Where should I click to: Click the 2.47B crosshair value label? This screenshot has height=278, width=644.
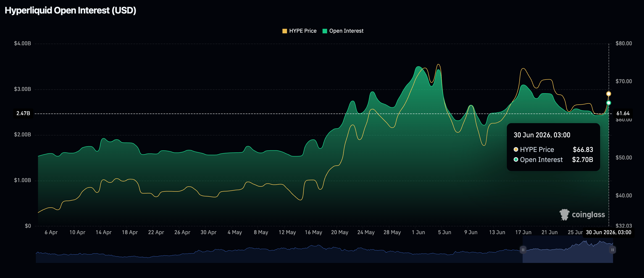pos(23,113)
